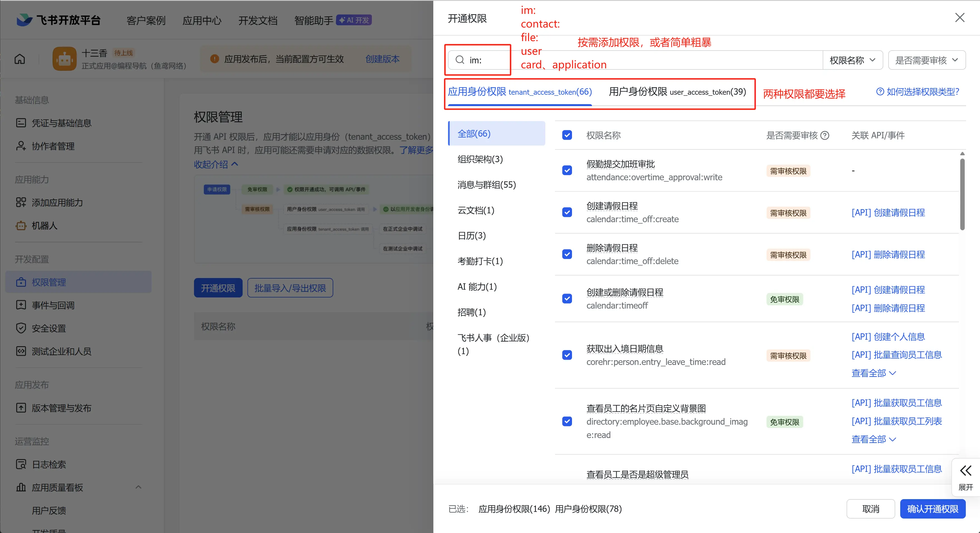Screen dimensions: 980x533
Task: Open the 是否需要审核 filter dropdown
Action: pyautogui.click(x=926, y=60)
